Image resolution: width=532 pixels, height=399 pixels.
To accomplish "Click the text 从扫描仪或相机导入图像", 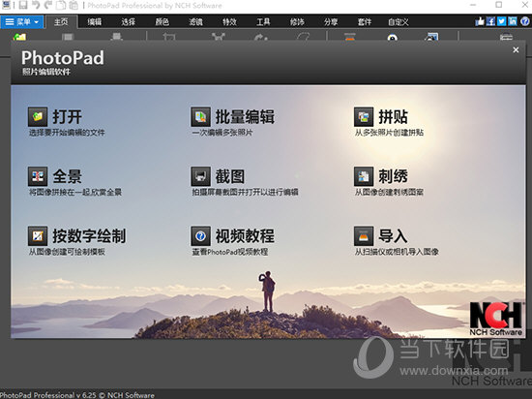I will coord(397,252).
